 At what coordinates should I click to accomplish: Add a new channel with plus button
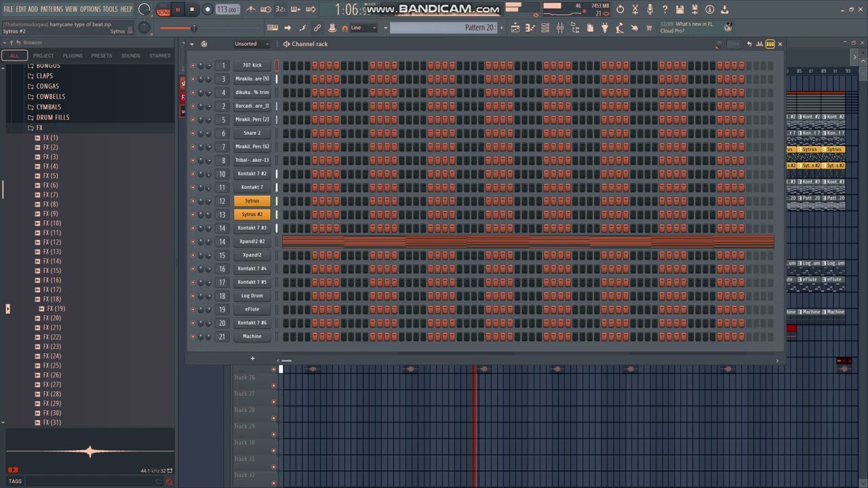(252, 359)
